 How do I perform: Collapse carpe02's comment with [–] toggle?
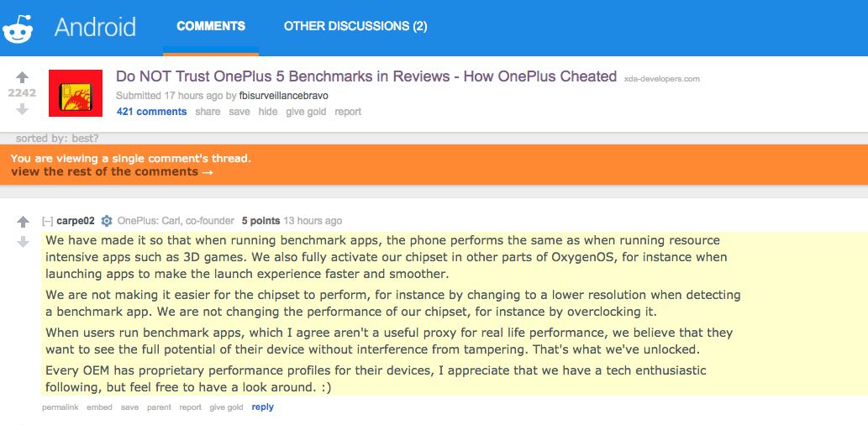tap(48, 221)
